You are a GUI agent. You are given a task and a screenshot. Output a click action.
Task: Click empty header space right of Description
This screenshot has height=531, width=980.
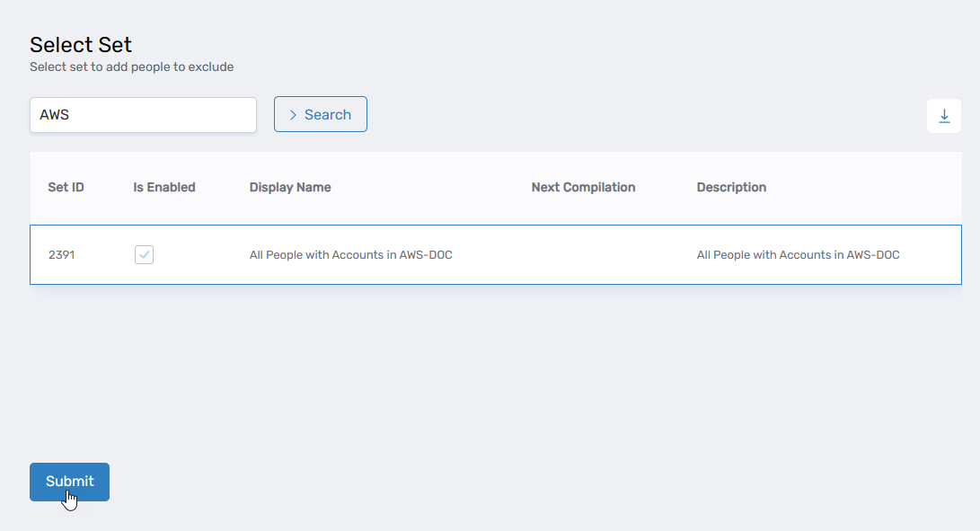(862, 188)
